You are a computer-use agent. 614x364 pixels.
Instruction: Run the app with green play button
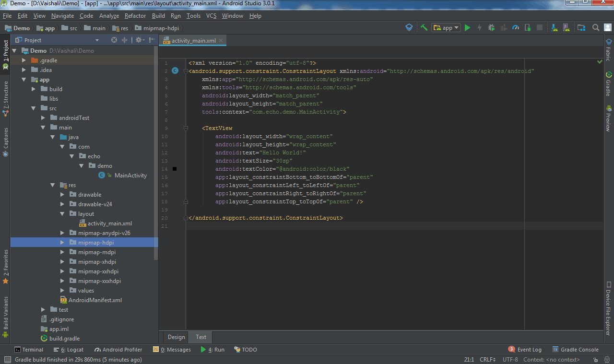467,28
